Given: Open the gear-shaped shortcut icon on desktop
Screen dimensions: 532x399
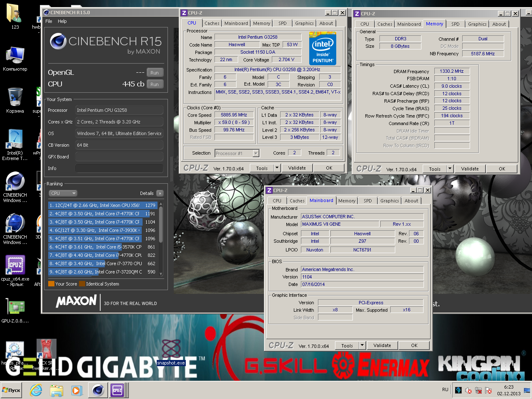Looking at the screenshot, I should click(15, 350).
